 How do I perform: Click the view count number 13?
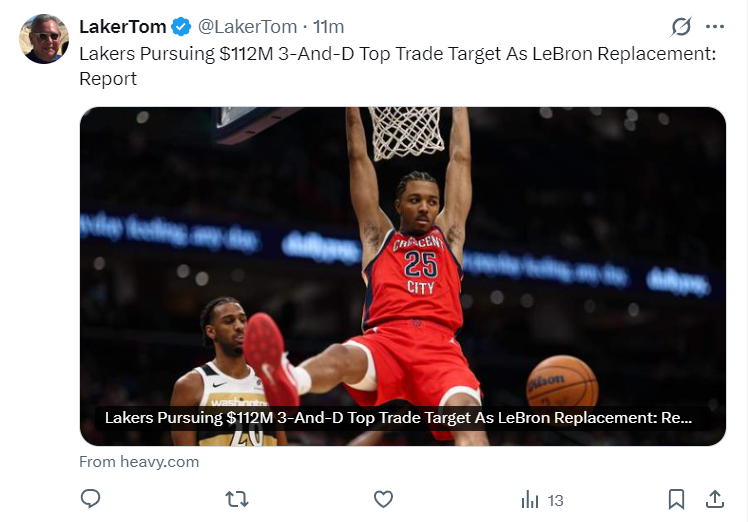click(x=556, y=500)
